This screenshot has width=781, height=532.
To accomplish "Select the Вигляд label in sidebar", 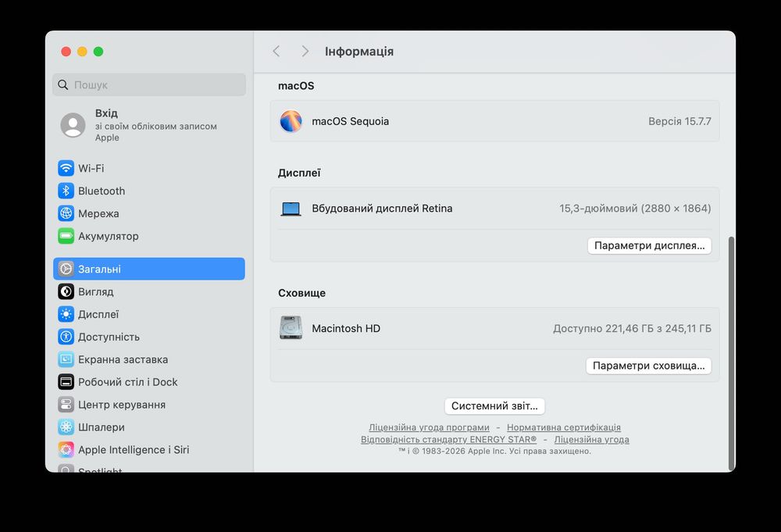I will click(x=96, y=292).
